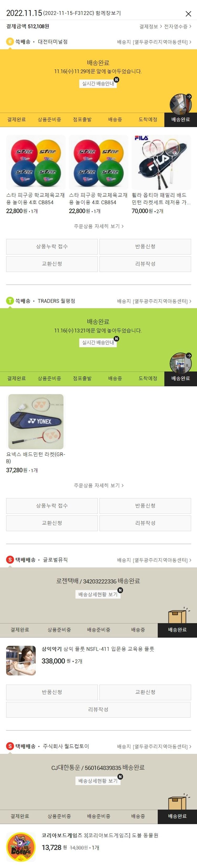
Task: Open the FILA badminton racket set thumbnail
Action: pyautogui.click(x=161, y=162)
